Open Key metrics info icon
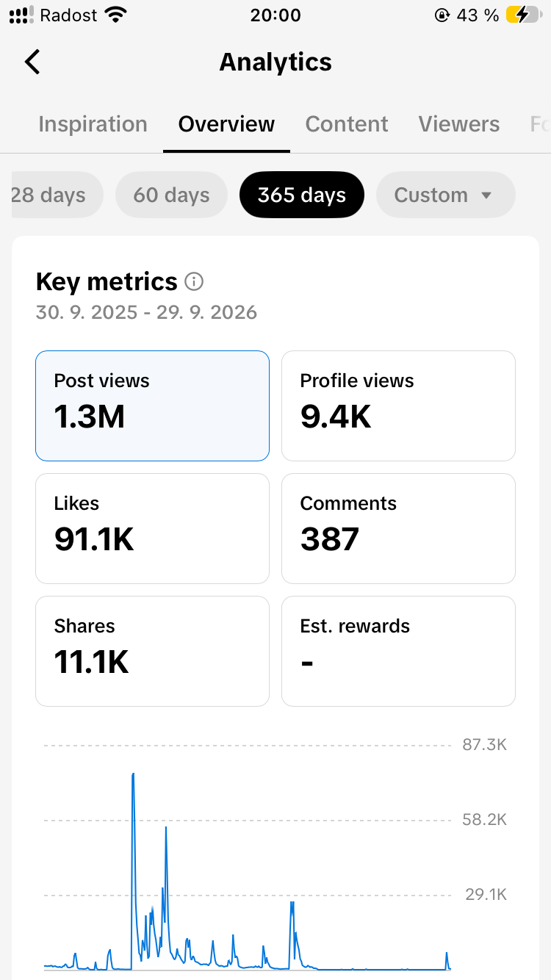Viewport: 551px width, 980px height. pyautogui.click(x=194, y=281)
